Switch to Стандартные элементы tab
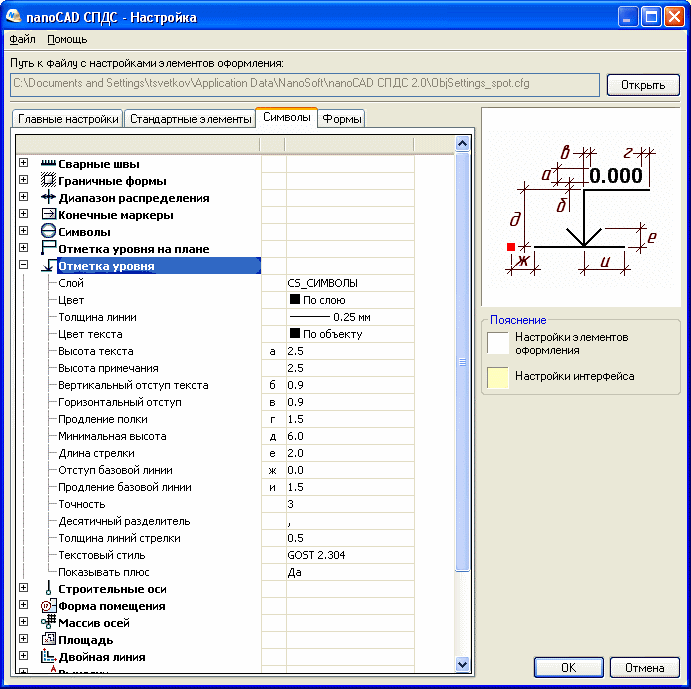The width and height of the screenshot is (691, 689). point(190,119)
